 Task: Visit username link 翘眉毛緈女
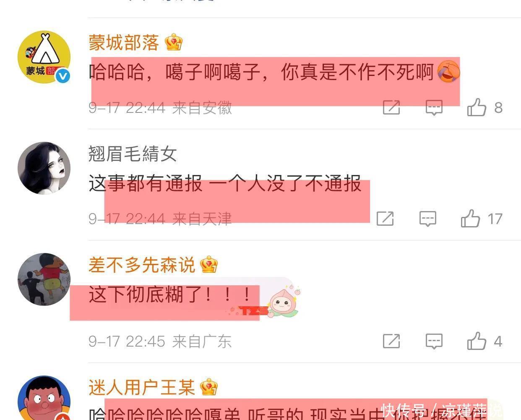coord(133,154)
